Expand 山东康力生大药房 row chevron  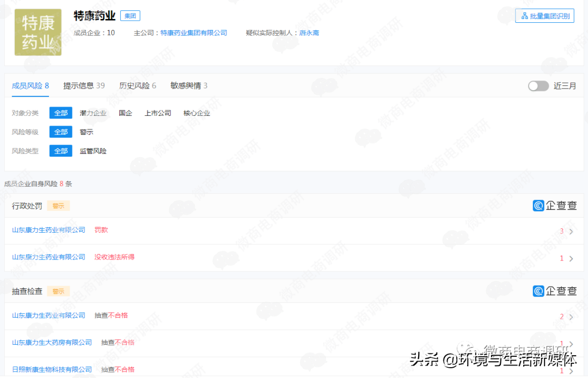[x=571, y=344]
